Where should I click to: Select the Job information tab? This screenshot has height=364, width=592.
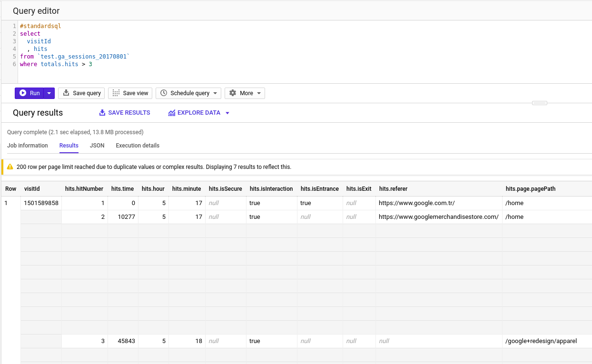[x=27, y=146]
